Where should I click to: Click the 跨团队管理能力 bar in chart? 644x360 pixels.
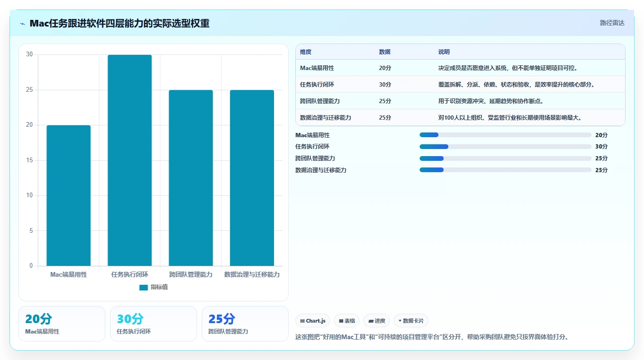pyautogui.click(x=191, y=178)
